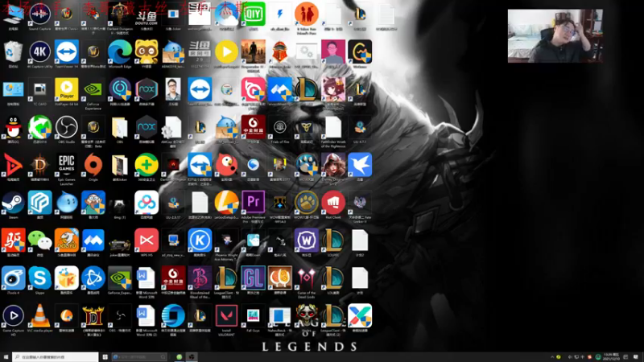The width and height of the screenshot is (644, 362).
Task: Launch WPS H5 red icon
Action: pyautogui.click(x=147, y=241)
